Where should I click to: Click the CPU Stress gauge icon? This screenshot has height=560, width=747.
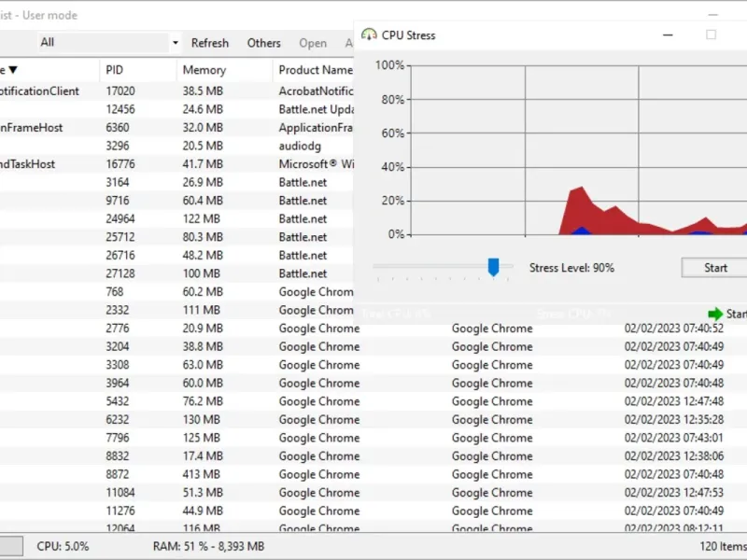[x=369, y=35]
